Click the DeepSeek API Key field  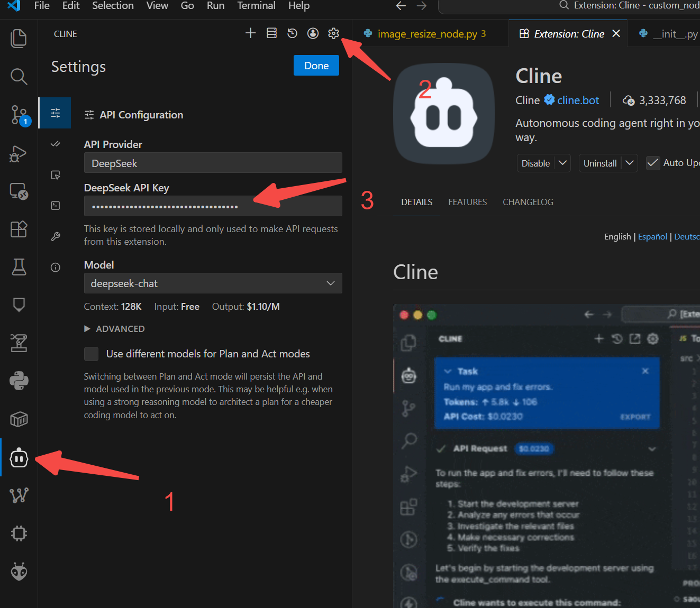[x=213, y=206]
